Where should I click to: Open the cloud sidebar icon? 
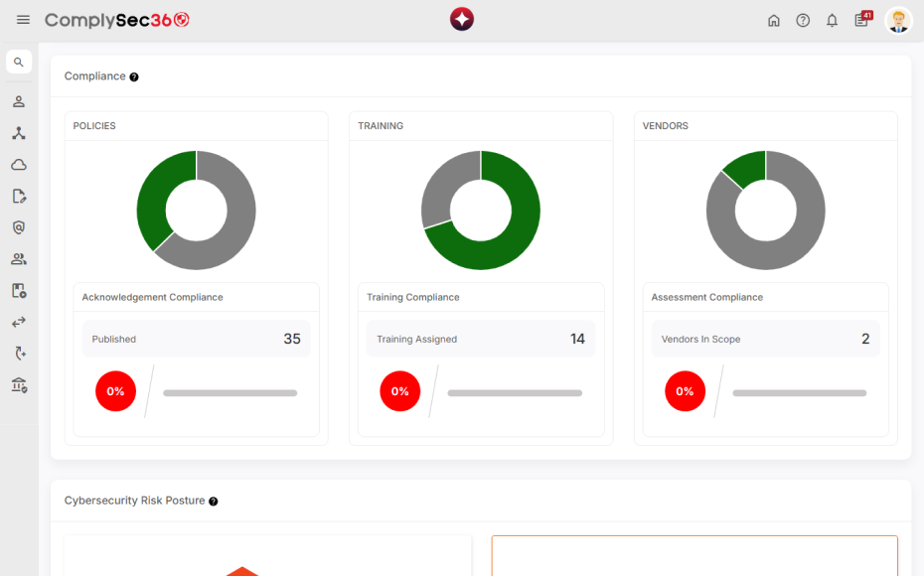click(x=19, y=164)
